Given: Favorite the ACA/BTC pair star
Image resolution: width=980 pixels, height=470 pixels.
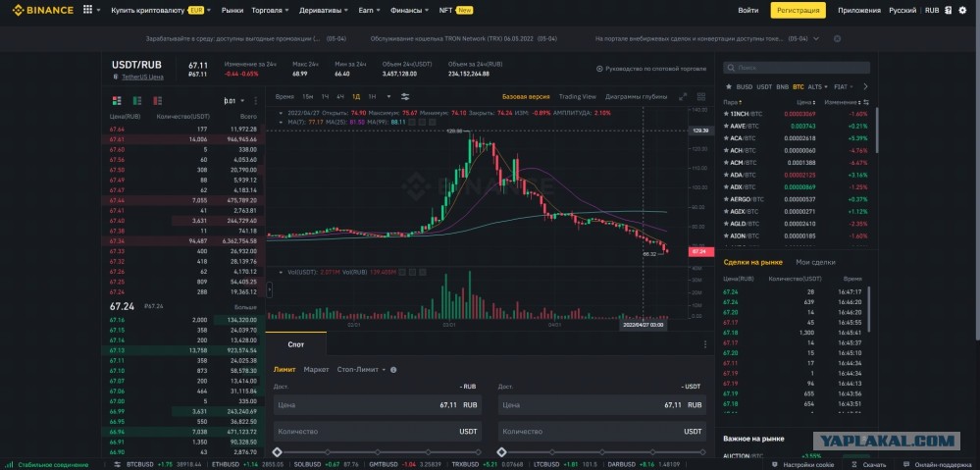Looking at the screenshot, I should point(726,138).
